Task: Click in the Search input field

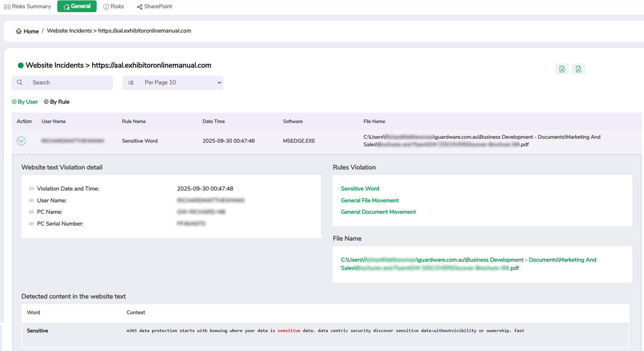Action: [x=70, y=83]
